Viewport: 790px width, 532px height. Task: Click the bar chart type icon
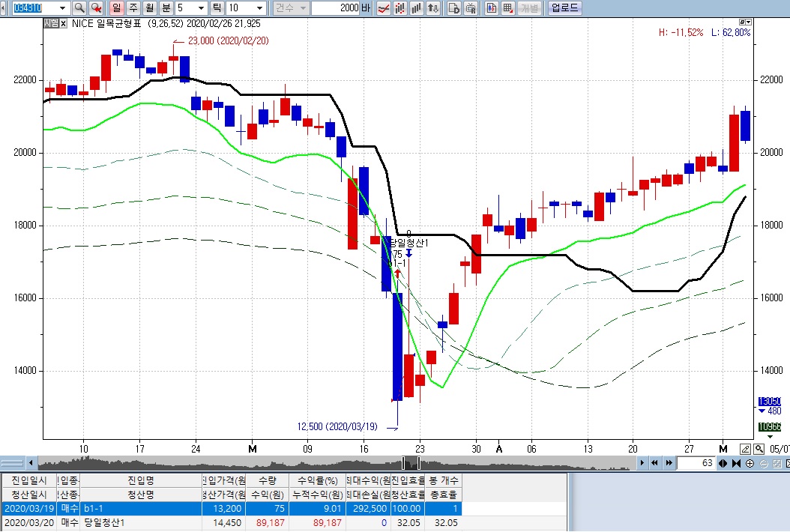point(417,8)
